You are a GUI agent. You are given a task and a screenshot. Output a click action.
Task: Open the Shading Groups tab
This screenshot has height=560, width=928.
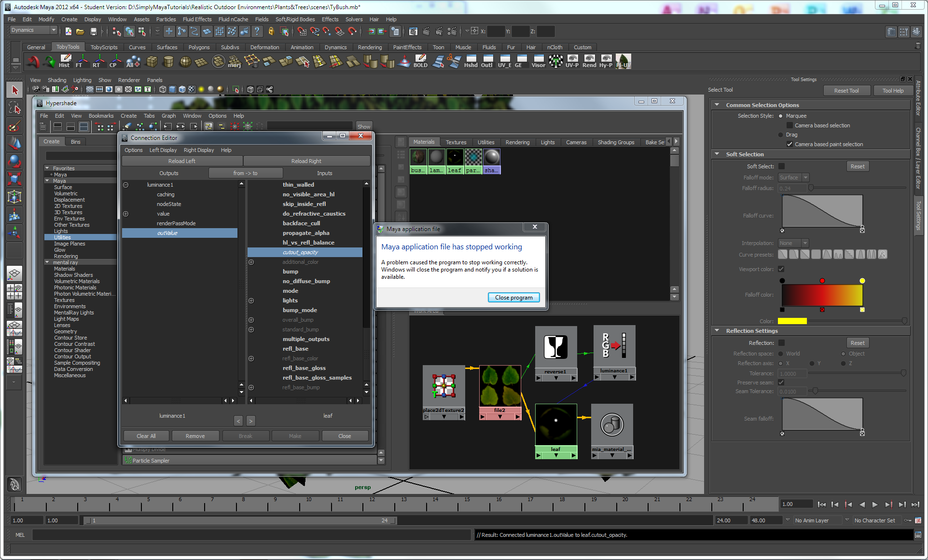coord(616,142)
